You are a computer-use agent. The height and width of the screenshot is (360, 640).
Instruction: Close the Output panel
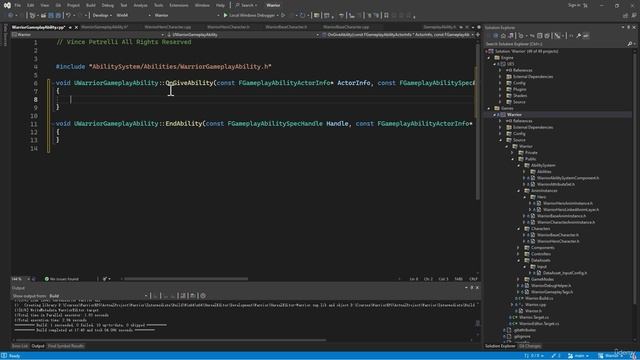click(x=477, y=288)
